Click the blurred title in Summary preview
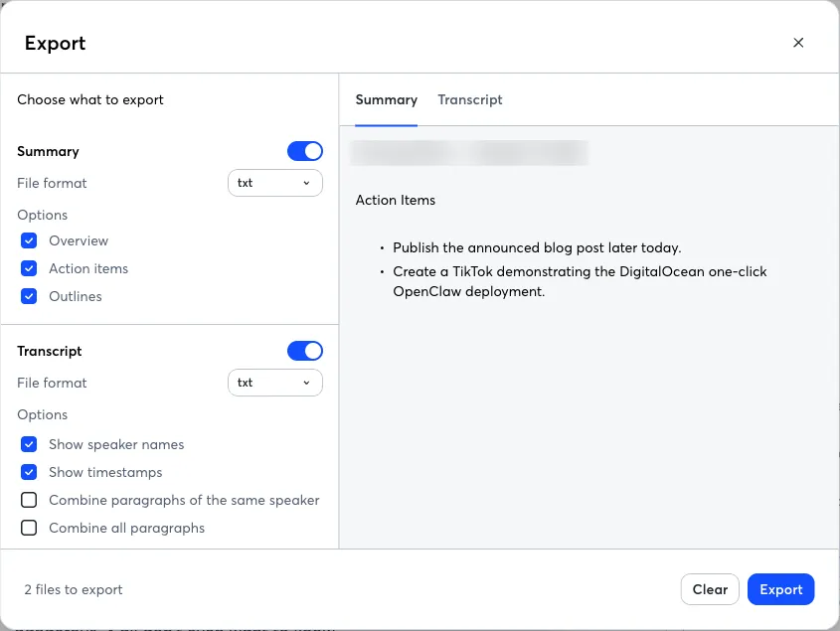 (x=469, y=153)
